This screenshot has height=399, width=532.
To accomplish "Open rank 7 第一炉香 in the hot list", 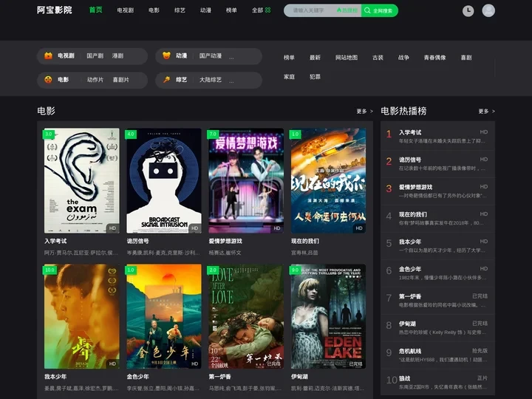I will (x=437, y=301).
